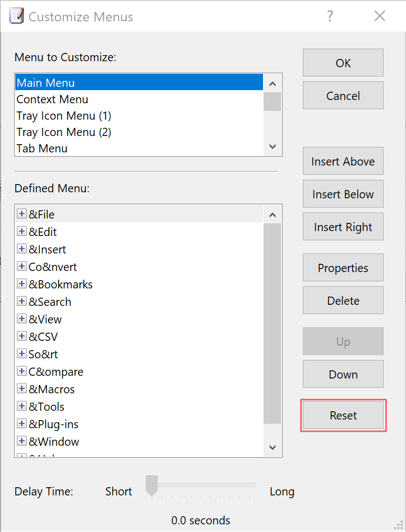Select the C&ompare item text
Viewport: 406px width, 532px height.
point(56,372)
